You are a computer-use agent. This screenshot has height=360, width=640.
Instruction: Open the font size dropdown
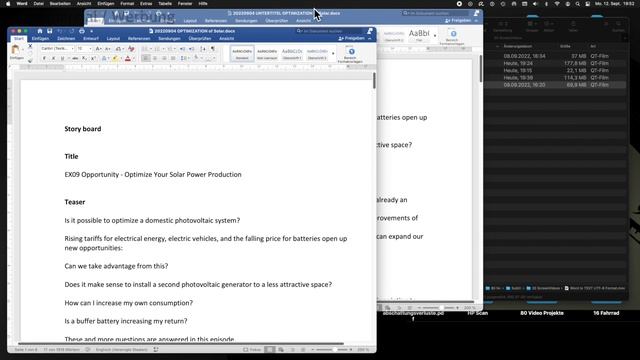[x=90, y=49]
